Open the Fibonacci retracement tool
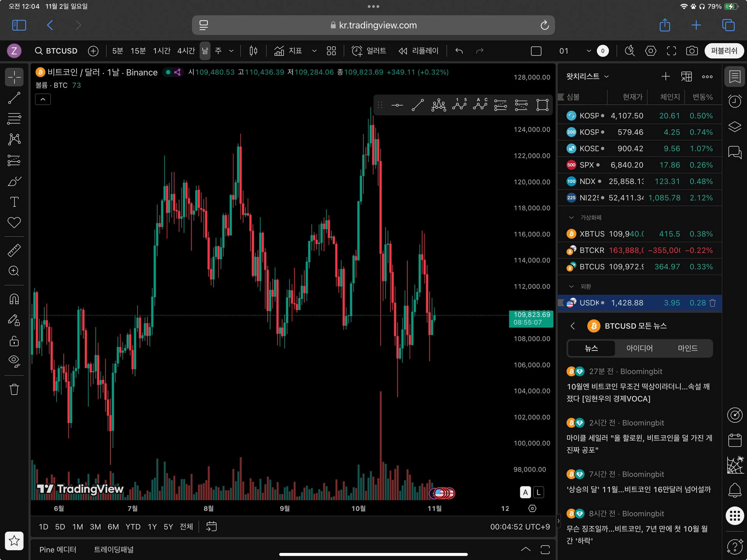Viewport: 747px width, 560px height. 14,118
